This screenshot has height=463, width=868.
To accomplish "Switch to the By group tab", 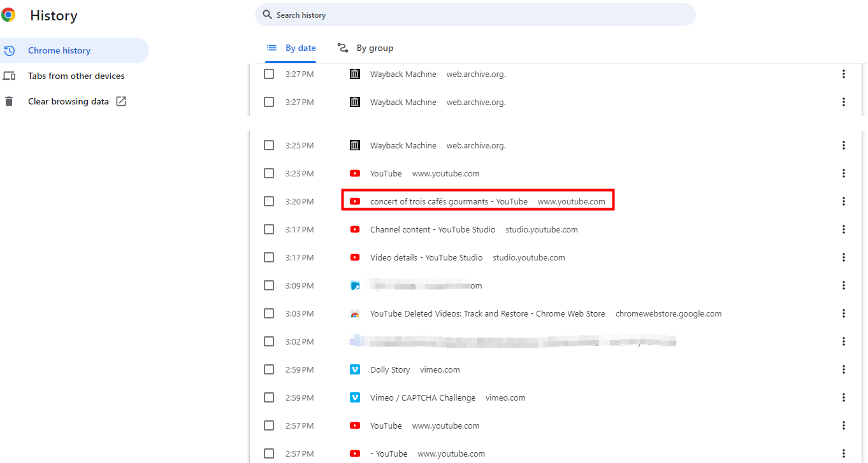I will [365, 48].
